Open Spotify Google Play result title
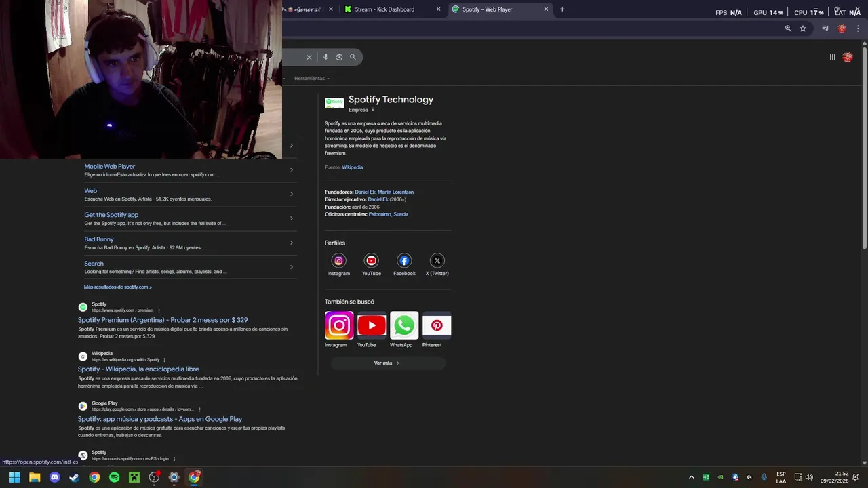Viewport: 868px width, 488px height. pyautogui.click(x=160, y=419)
